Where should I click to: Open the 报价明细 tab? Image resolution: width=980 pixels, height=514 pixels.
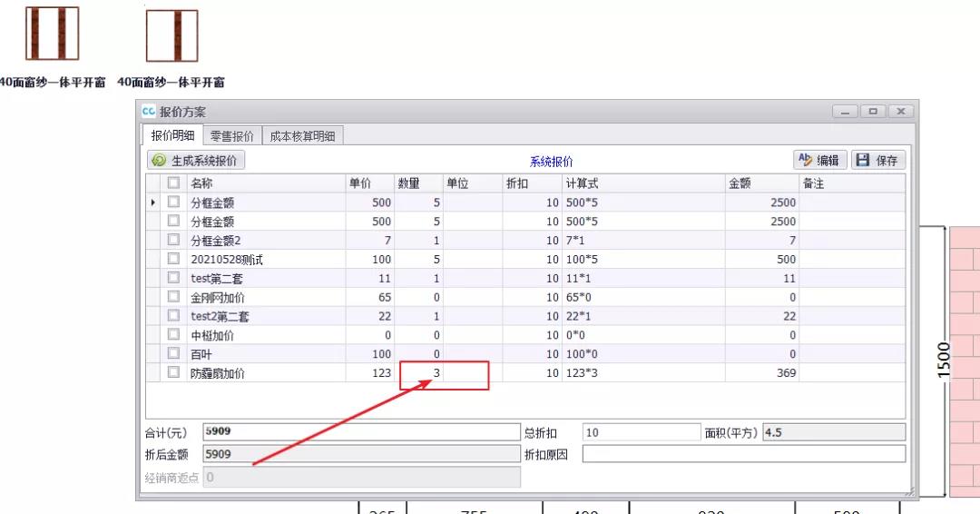[x=172, y=135]
